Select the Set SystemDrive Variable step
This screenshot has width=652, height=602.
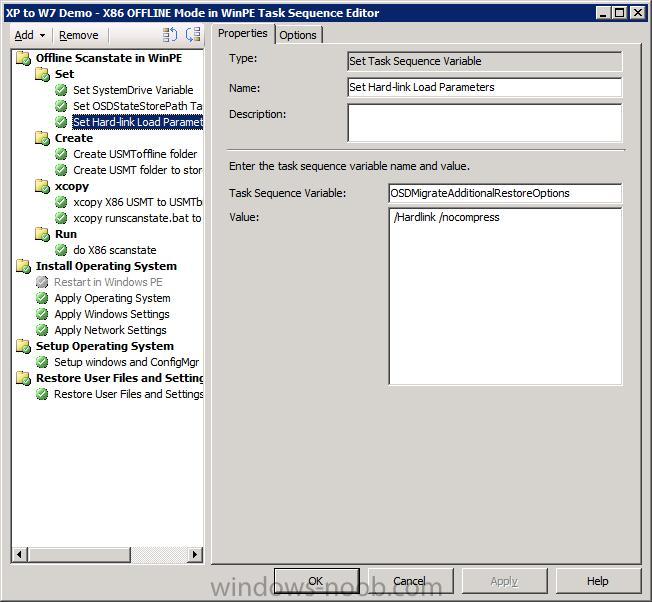(133, 90)
